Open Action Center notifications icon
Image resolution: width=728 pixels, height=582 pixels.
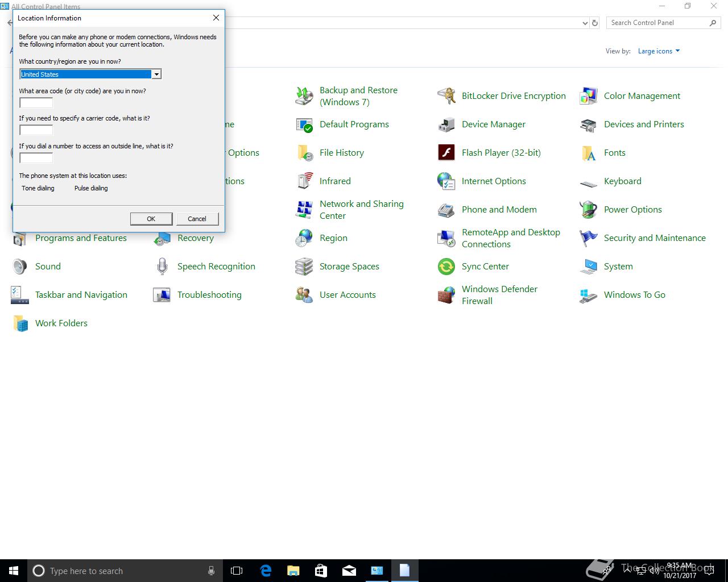[x=709, y=571]
